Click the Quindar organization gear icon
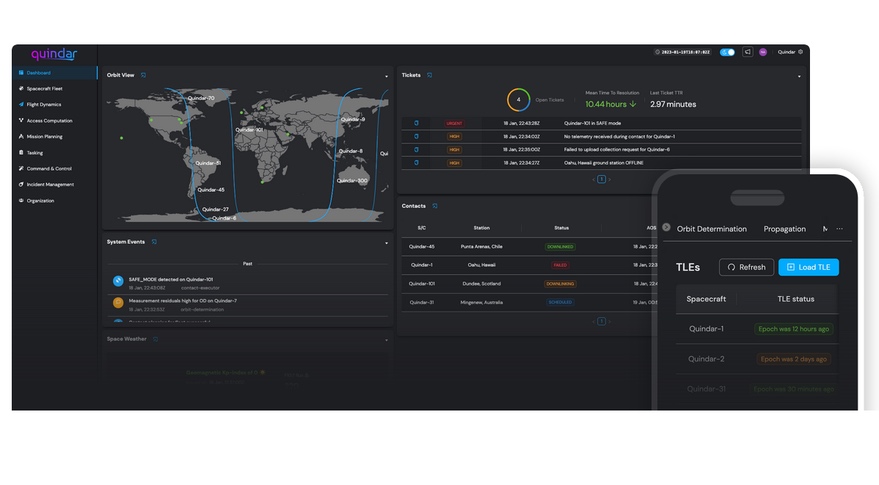Image resolution: width=879 pixels, height=485 pixels. click(x=801, y=52)
